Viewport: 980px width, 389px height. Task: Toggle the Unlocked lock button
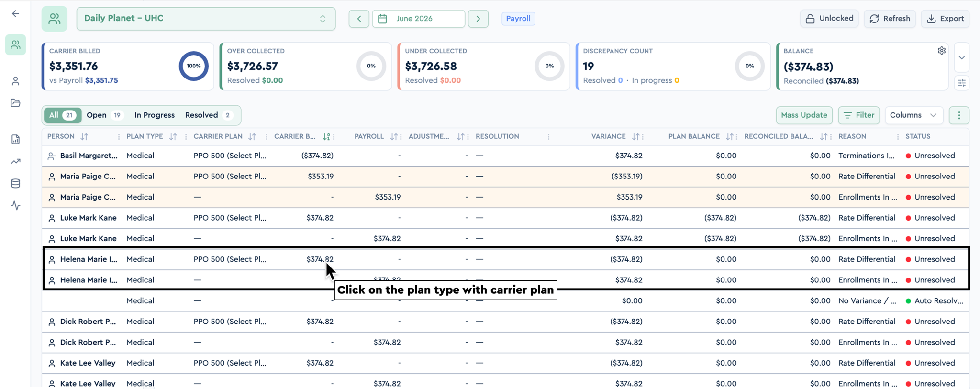[829, 19]
